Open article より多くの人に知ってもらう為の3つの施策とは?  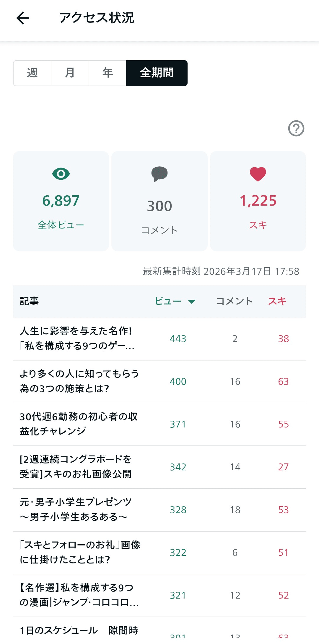[x=79, y=381]
